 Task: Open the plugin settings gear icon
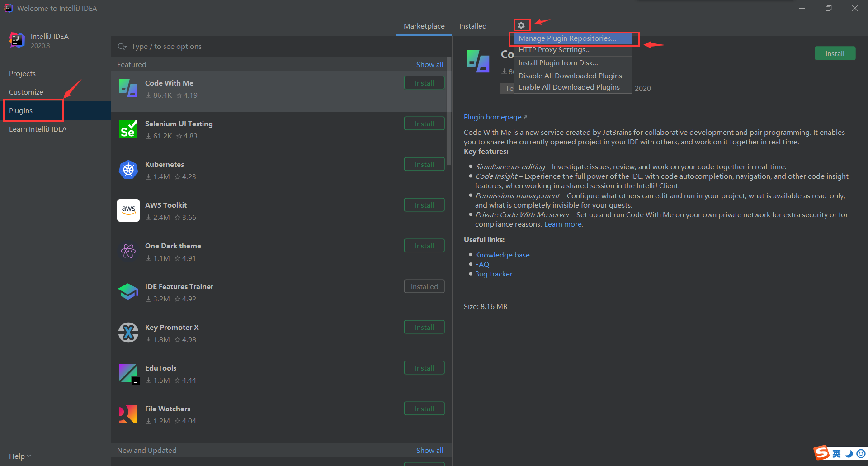pyautogui.click(x=521, y=25)
